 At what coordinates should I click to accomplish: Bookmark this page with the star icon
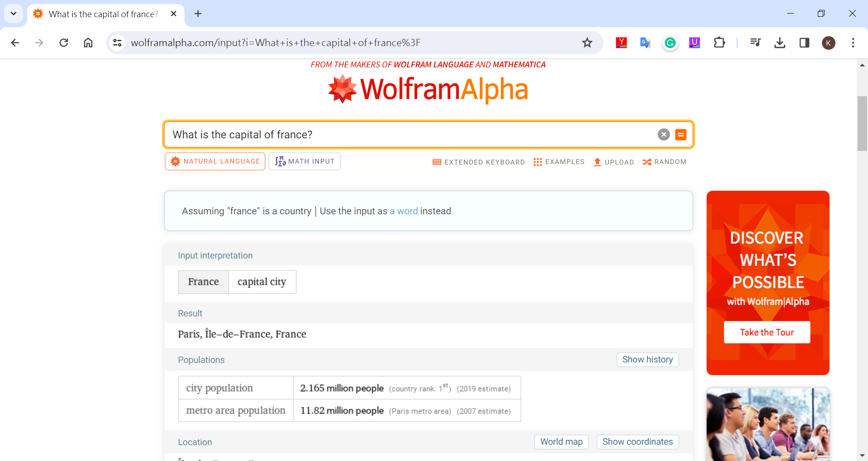click(587, 43)
